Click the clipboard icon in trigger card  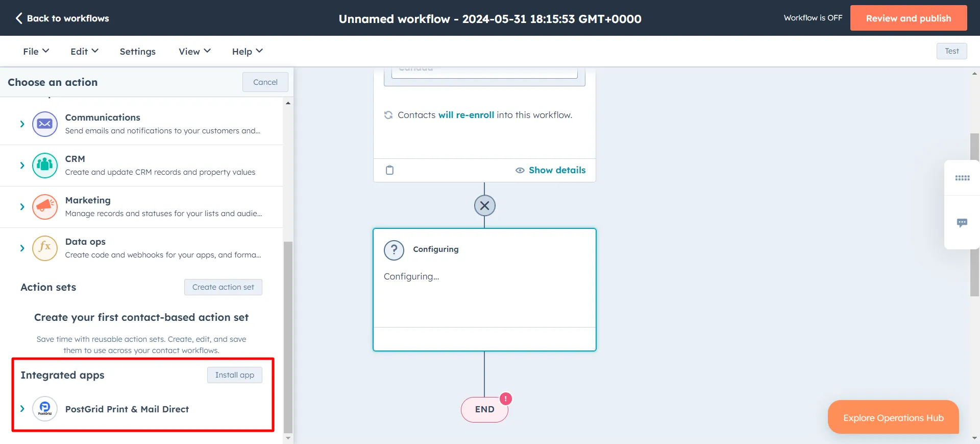pyautogui.click(x=389, y=170)
